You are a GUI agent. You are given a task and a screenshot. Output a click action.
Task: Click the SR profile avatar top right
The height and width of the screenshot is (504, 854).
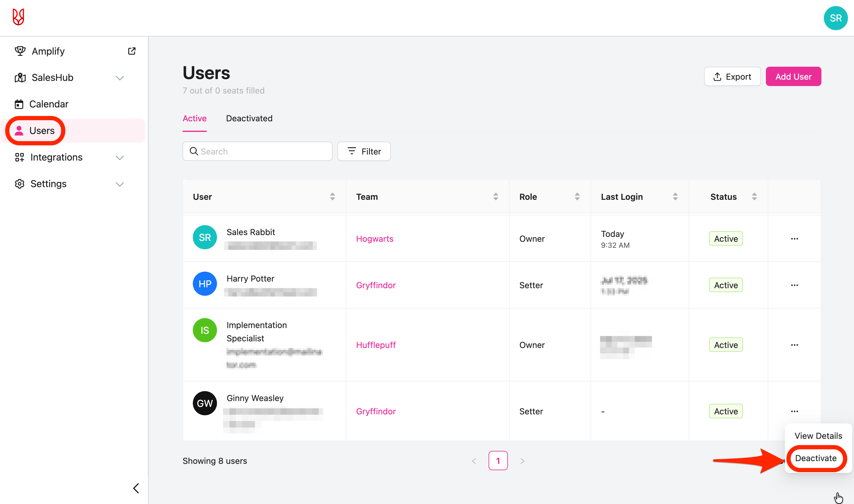[x=835, y=18]
